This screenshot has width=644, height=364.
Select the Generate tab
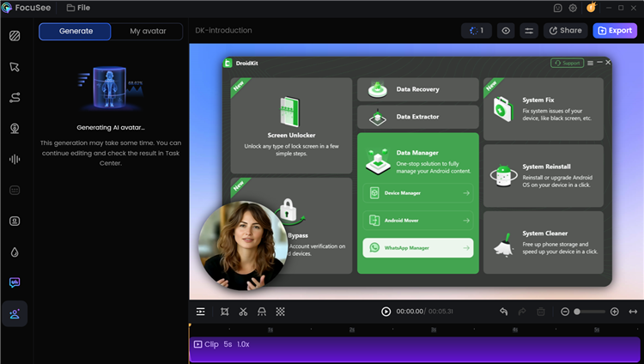pyautogui.click(x=76, y=31)
